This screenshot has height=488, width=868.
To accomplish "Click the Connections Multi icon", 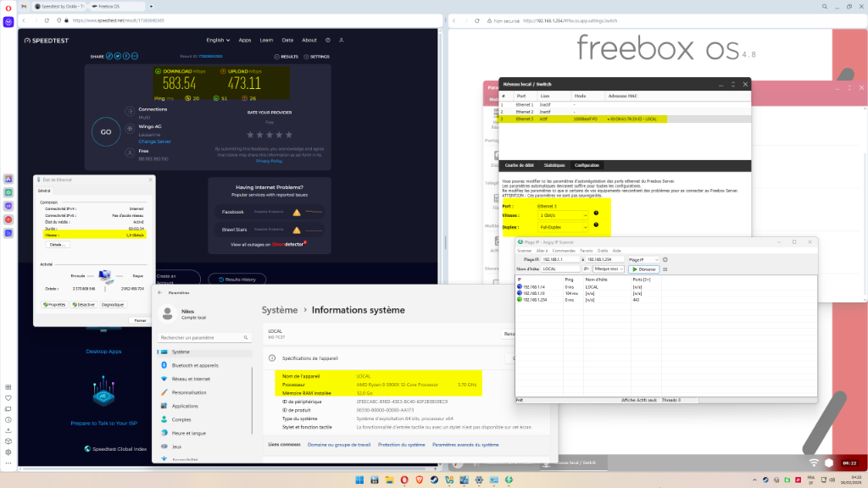I will click(130, 111).
